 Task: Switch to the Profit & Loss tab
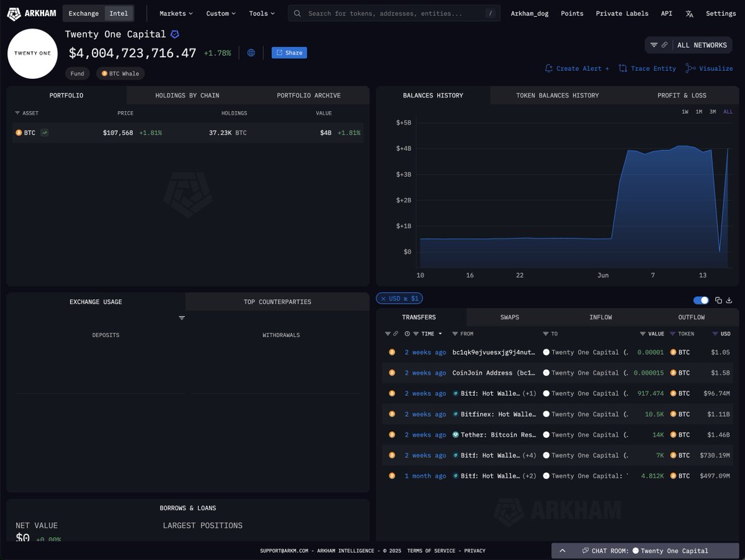point(682,95)
